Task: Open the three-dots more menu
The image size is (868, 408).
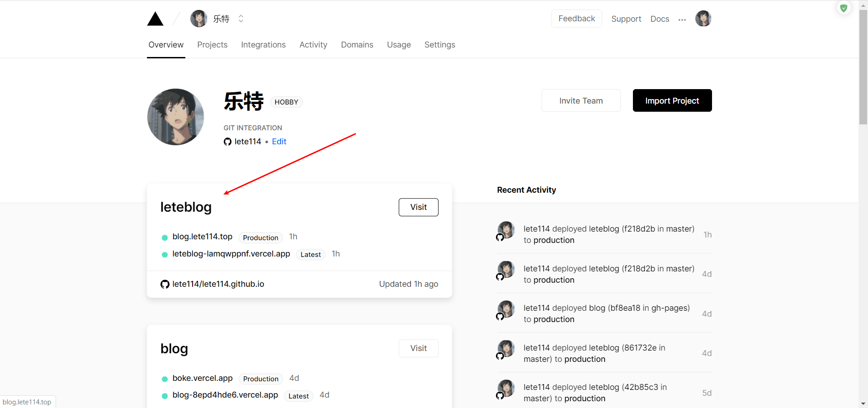Action: [x=682, y=19]
